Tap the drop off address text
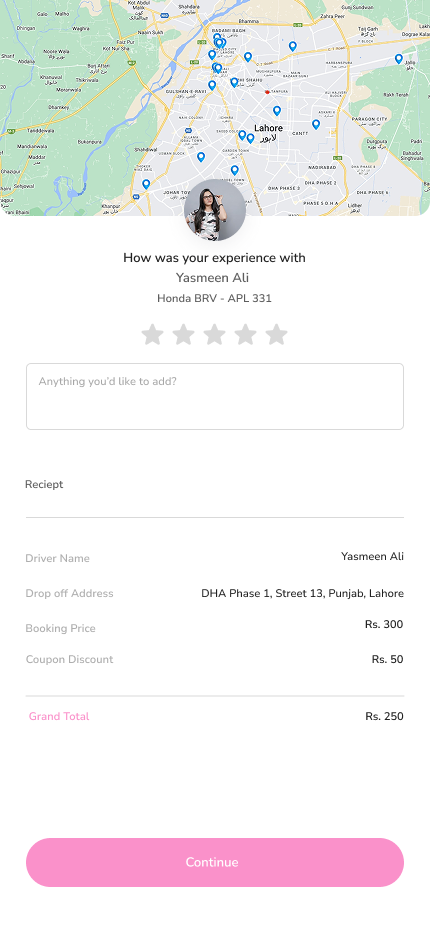Screen dimensions: 430x932 [302, 593]
